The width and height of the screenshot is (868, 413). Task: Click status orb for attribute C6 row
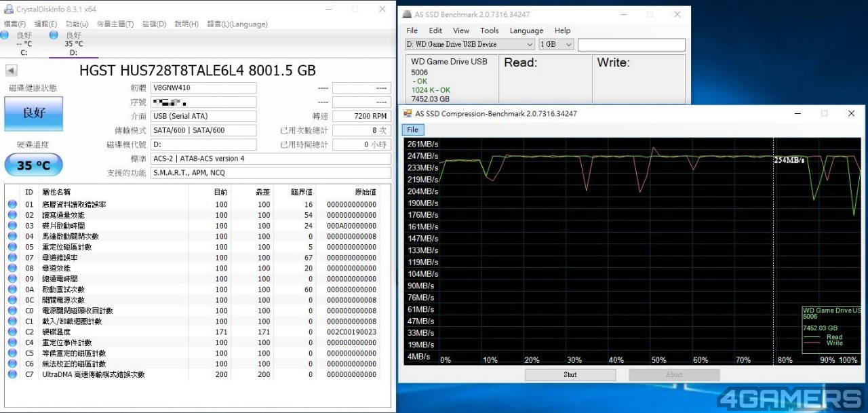12,363
